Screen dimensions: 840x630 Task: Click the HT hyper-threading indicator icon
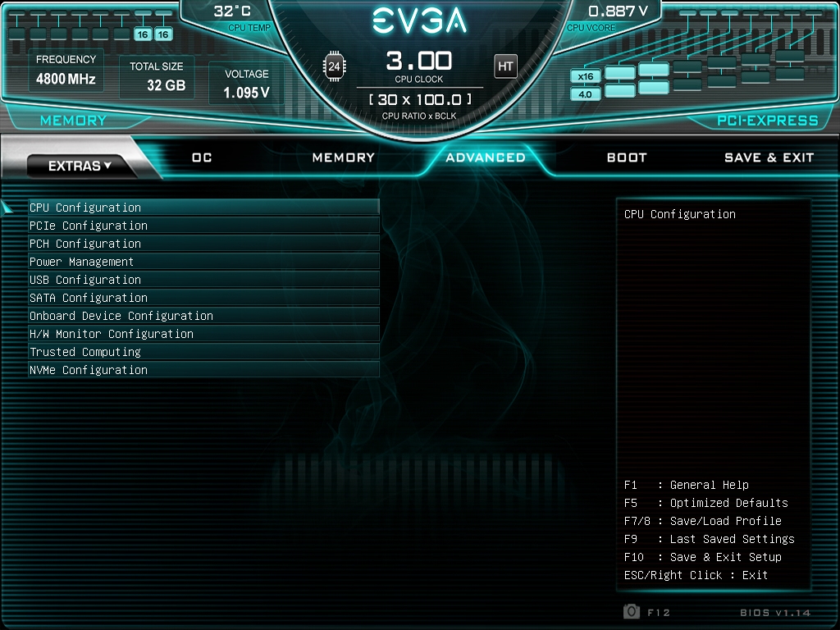(x=505, y=66)
